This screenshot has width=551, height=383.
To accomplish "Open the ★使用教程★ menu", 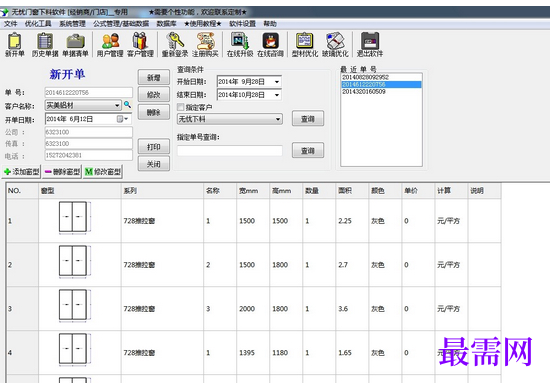I will (x=203, y=24).
